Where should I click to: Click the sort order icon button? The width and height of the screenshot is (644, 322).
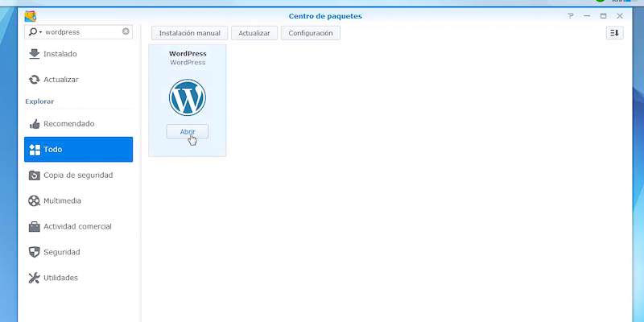click(614, 33)
